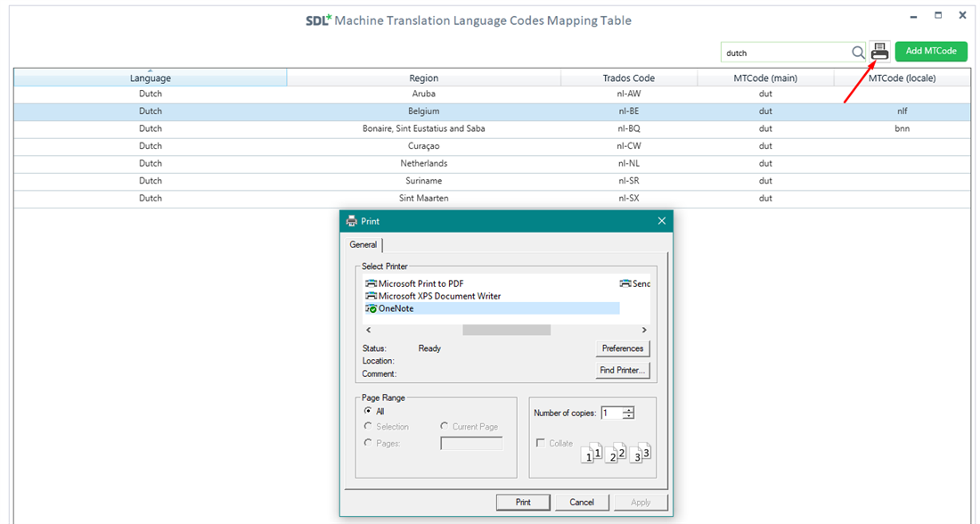Click the printer icon beside the search box

pyautogui.click(x=879, y=52)
